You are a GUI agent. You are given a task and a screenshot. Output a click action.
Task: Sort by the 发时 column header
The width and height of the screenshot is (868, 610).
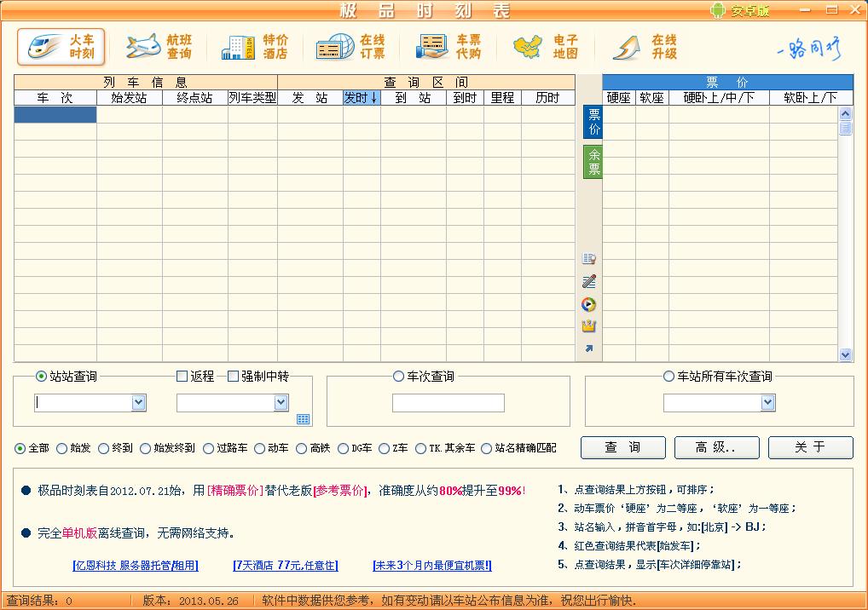[x=361, y=98]
